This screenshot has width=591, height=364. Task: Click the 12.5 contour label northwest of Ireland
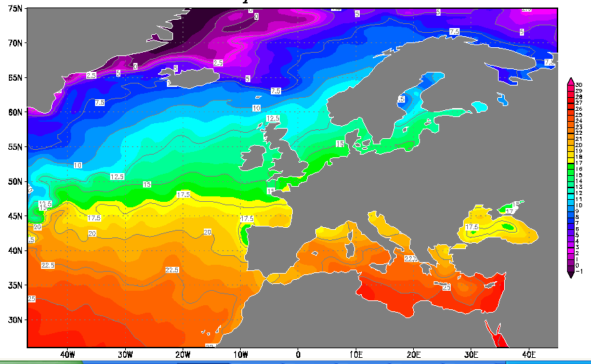(x=273, y=118)
